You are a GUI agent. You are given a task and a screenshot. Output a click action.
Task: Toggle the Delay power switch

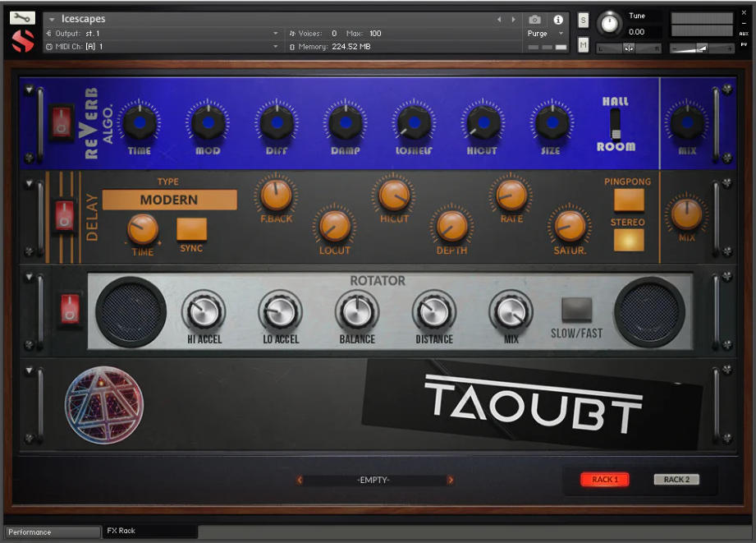click(65, 215)
